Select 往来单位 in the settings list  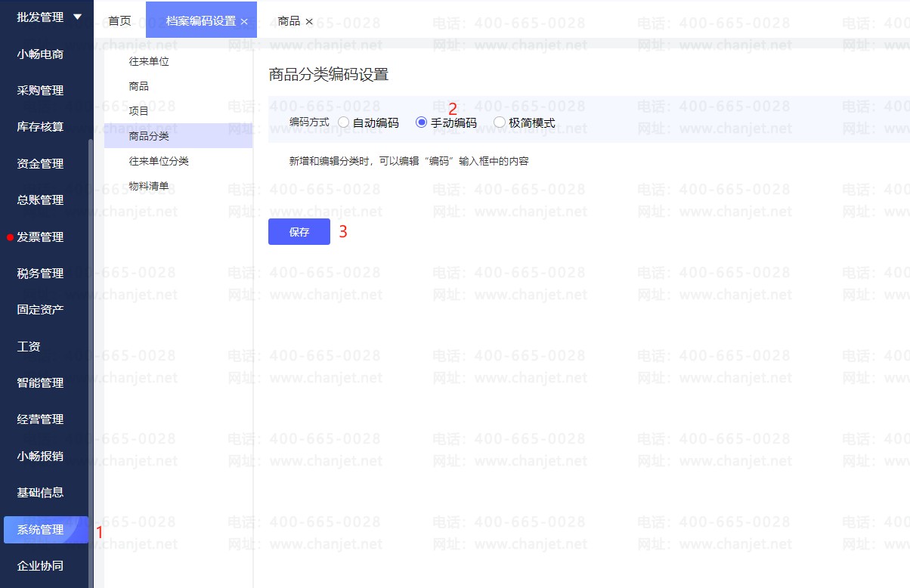click(x=149, y=62)
